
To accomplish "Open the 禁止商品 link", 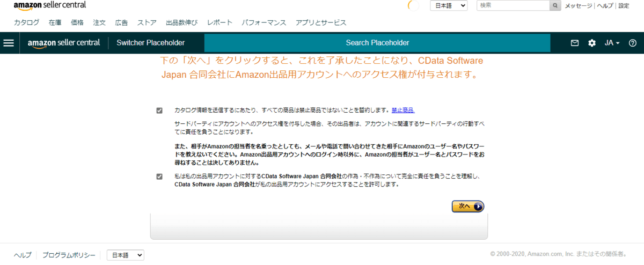I will point(403,111).
